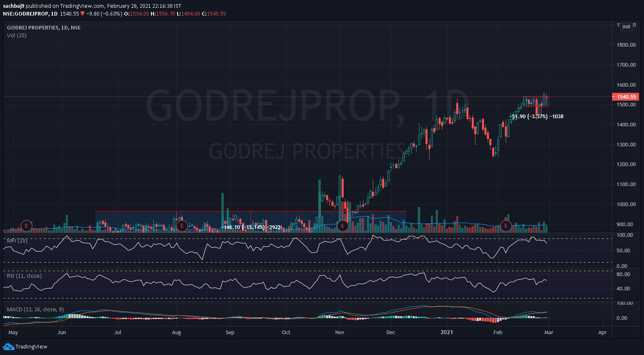The width and height of the screenshot is (644, 355).
Task: Click the earnings marker near August
Action: pyautogui.click(x=181, y=226)
